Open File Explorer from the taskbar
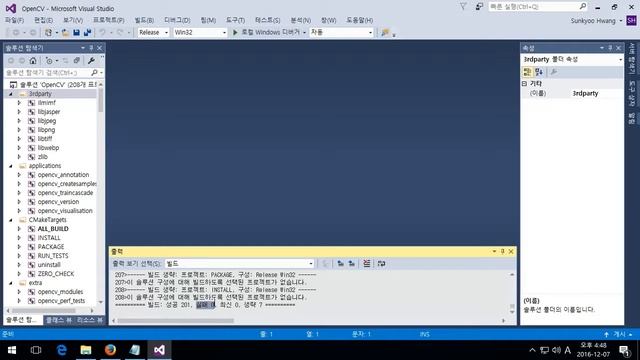 (86, 350)
